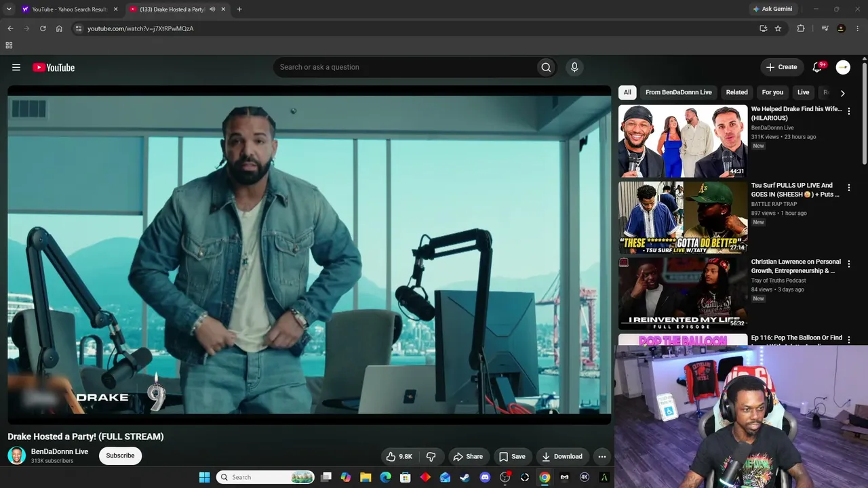
Task: View site information icon in address bar
Action: point(78,28)
